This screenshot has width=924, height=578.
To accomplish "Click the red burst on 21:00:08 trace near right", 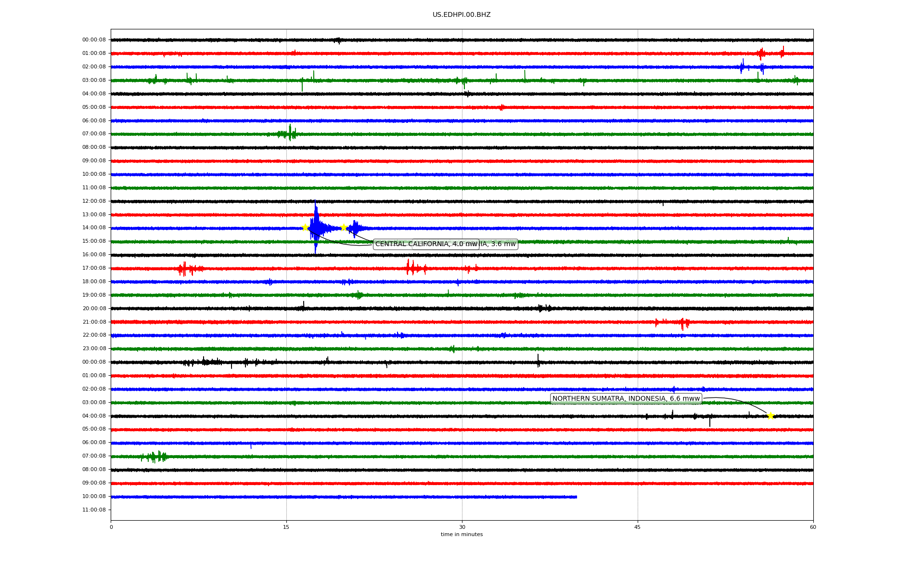I will pos(683,323).
